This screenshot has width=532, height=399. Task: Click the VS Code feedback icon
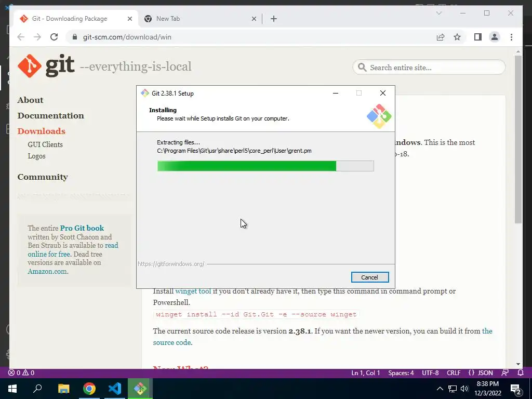click(x=505, y=373)
